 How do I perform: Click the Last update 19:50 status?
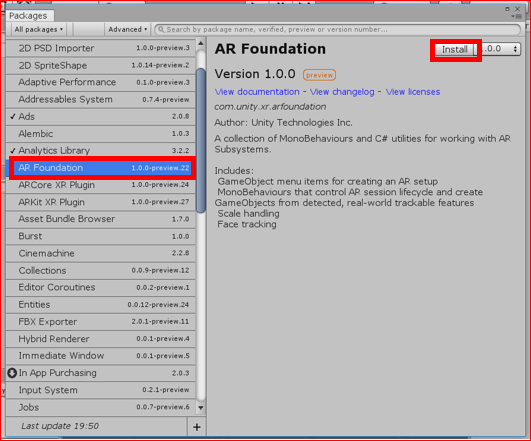coord(60,426)
